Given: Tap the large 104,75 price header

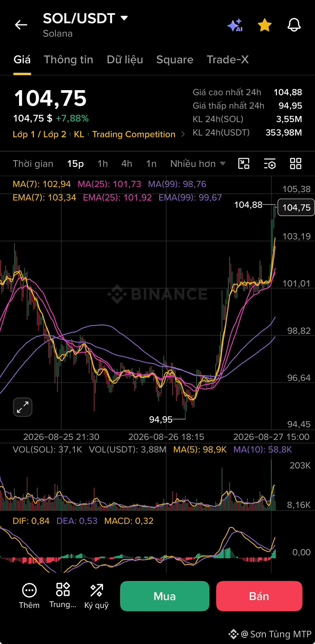Looking at the screenshot, I should click(50, 98).
